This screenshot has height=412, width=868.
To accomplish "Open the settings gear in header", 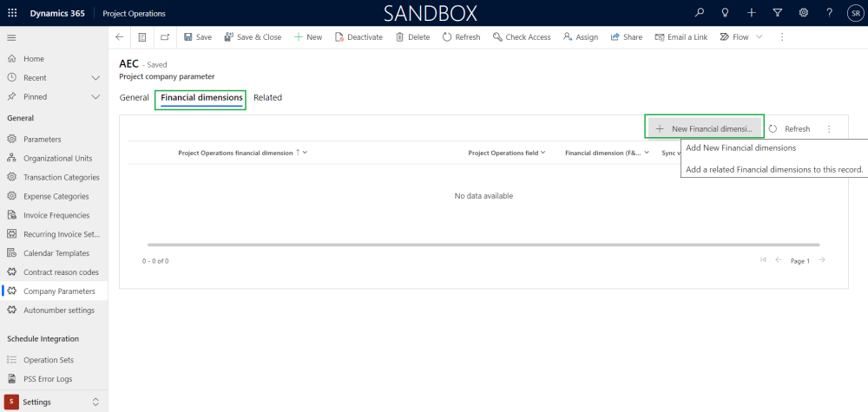I will [803, 13].
